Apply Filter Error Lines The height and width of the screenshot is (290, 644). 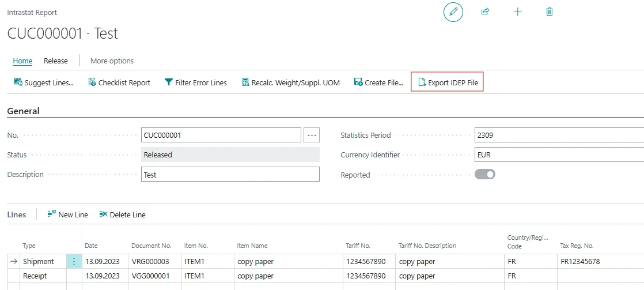pos(196,82)
